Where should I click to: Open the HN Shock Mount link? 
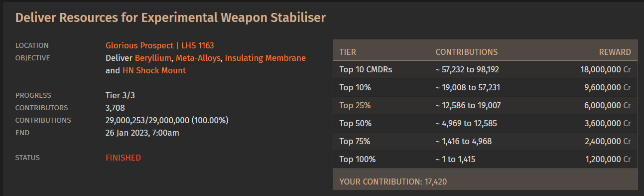click(x=154, y=71)
